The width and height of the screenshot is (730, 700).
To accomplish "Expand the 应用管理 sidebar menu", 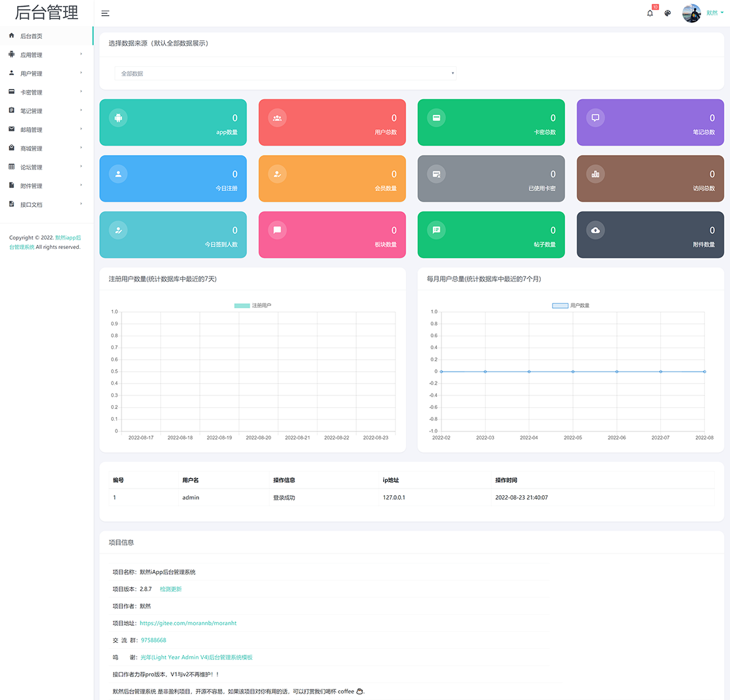I will coord(46,55).
